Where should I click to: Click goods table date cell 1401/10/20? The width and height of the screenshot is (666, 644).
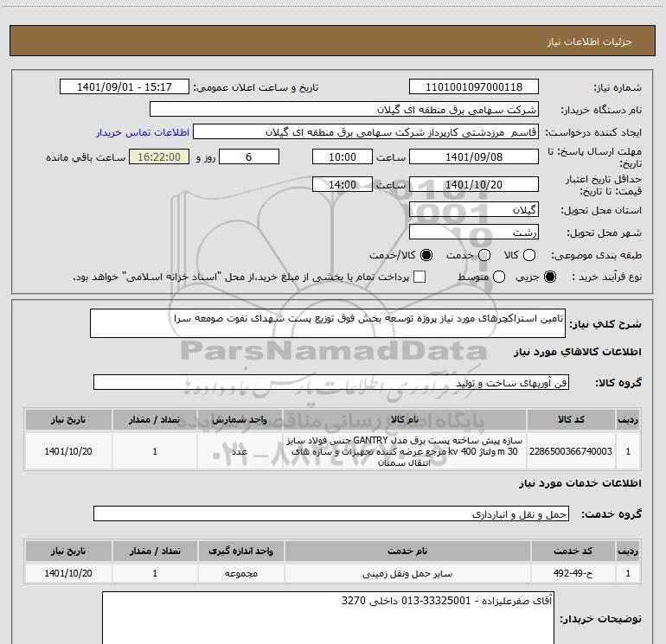(x=68, y=451)
